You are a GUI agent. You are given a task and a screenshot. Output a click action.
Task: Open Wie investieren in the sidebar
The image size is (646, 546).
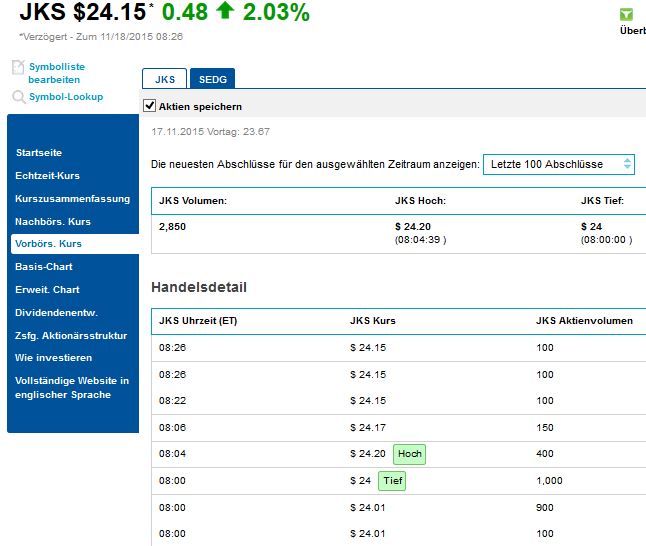[x=54, y=358]
